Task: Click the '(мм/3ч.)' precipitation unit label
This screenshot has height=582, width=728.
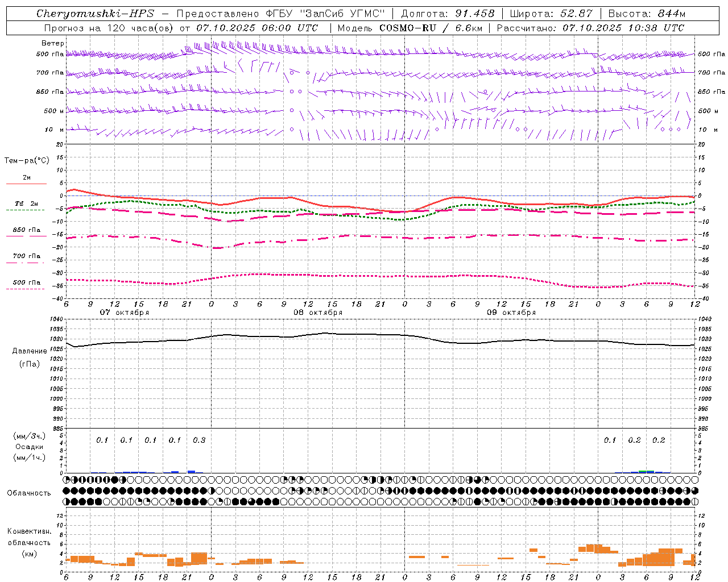Action: pos(30,436)
